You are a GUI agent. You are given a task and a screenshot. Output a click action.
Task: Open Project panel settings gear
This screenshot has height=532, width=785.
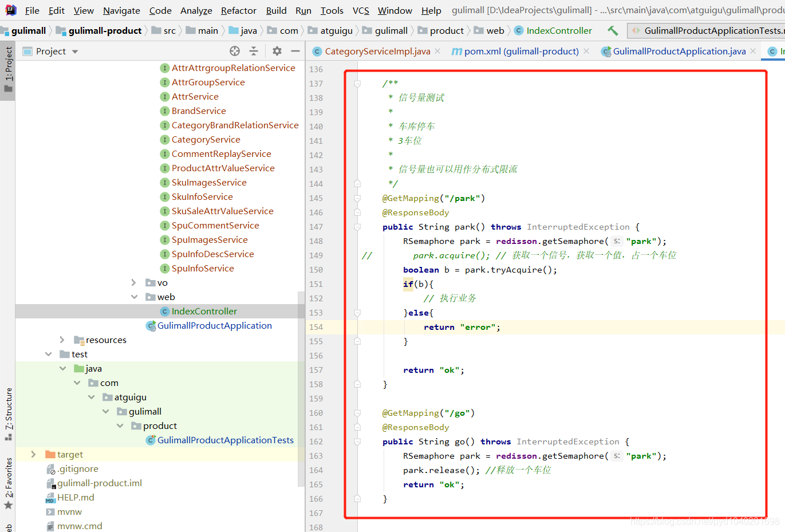point(277,51)
